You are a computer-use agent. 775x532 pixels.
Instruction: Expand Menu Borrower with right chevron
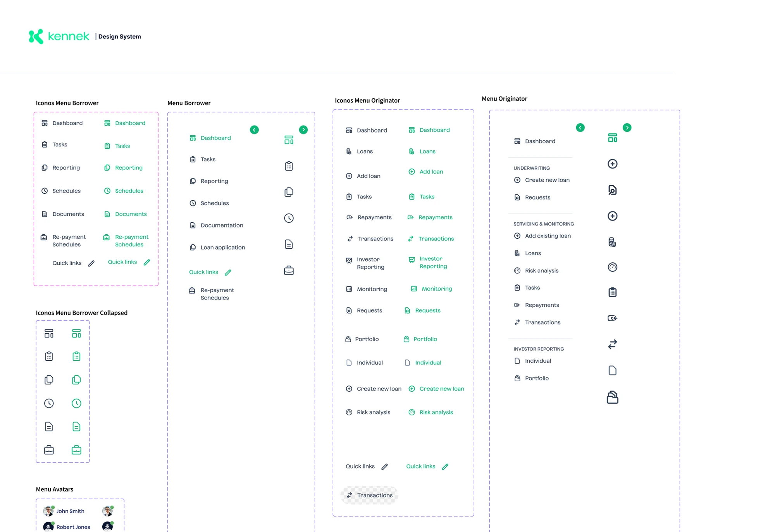pyautogui.click(x=303, y=130)
